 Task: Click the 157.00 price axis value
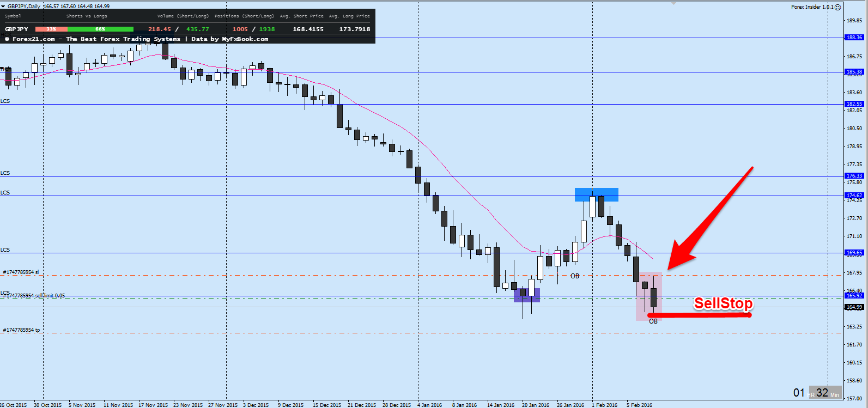point(854,399)
